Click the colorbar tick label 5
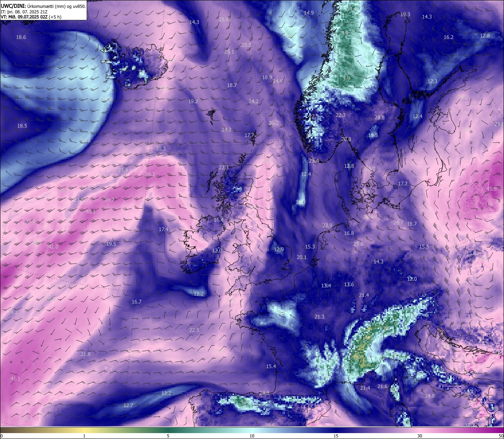This screenshot has height=439, width=504. (x=168, y=436)
